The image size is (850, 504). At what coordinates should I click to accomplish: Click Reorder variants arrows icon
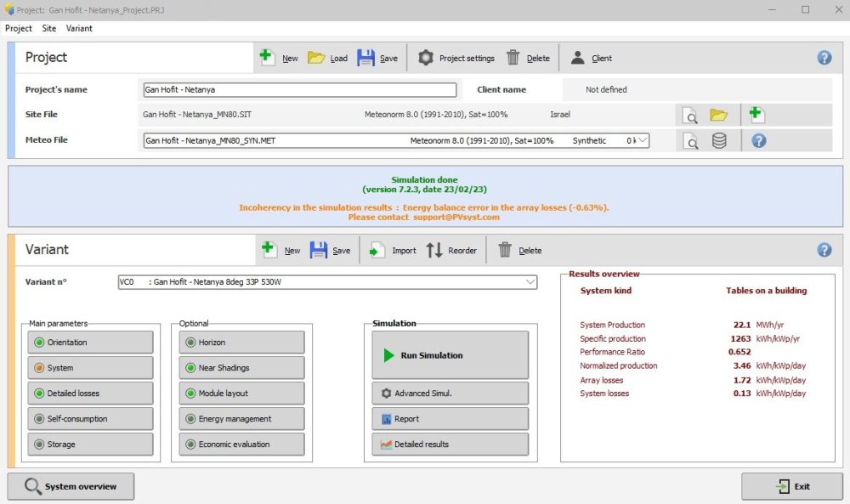434,250
